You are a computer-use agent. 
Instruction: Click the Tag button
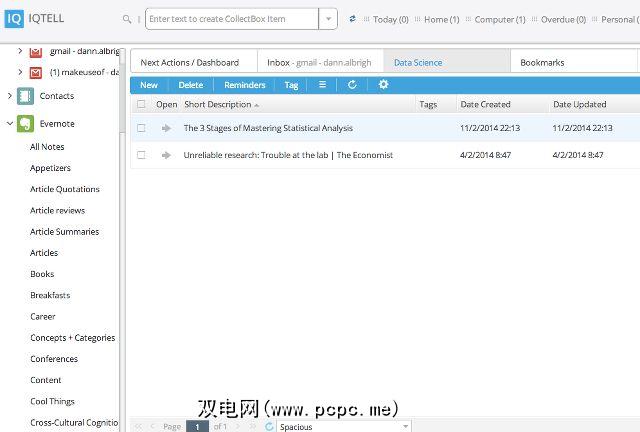291,85
